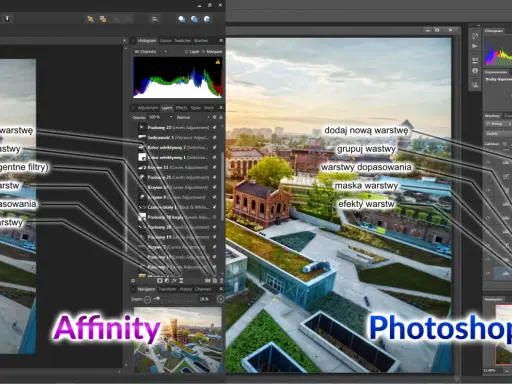Switch to Transform tab beside Navigator
This screenshot has height=384, width=512.
(167, 289)
